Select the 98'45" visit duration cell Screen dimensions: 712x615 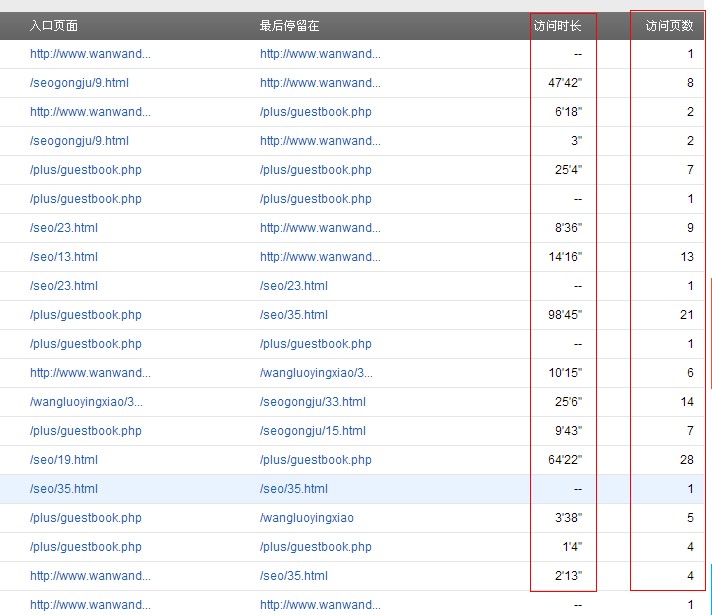click(565, 315)
